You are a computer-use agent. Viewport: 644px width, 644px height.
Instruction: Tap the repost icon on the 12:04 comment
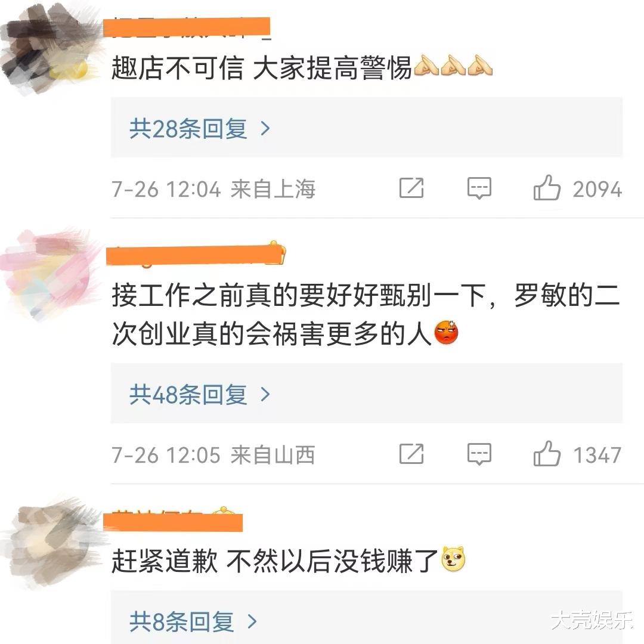[411, 188]
